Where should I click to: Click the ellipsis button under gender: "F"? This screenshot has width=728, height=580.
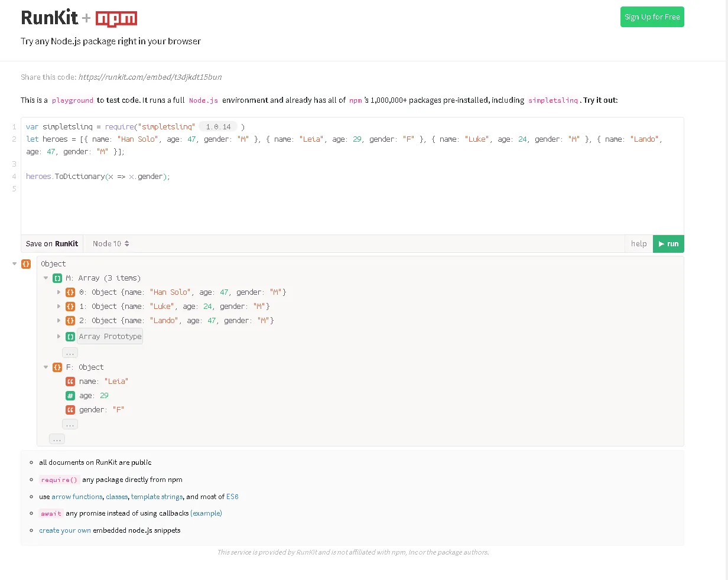point(70,425)
